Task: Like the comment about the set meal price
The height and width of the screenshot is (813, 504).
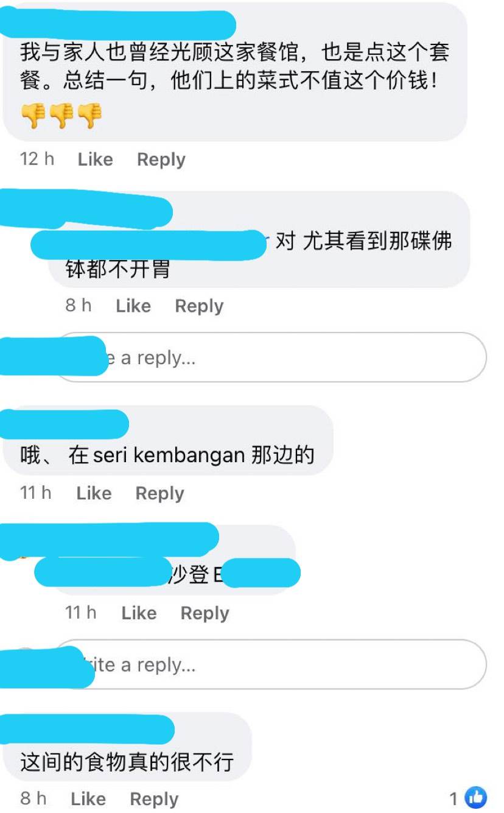Action: tap(95, 160)
